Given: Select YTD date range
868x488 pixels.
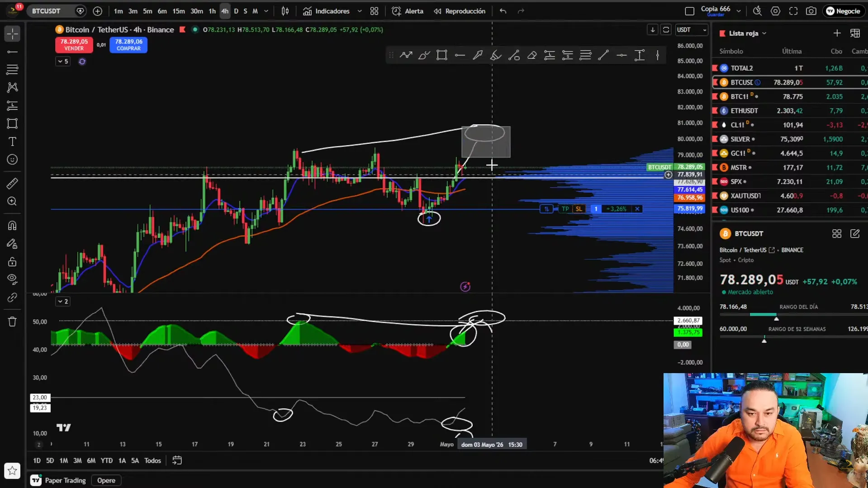Looking at the screenshot, I should click(x=107, y=460).
